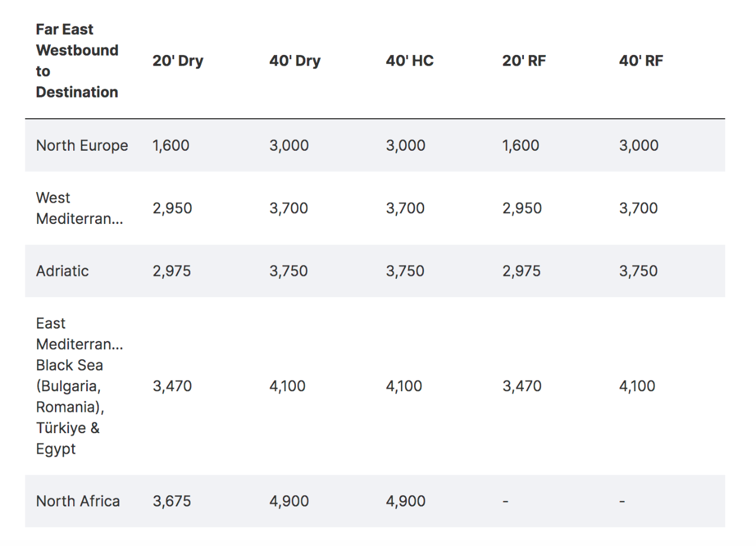
Task: Click the Adriatic row label
Action: tap(63, 271)
